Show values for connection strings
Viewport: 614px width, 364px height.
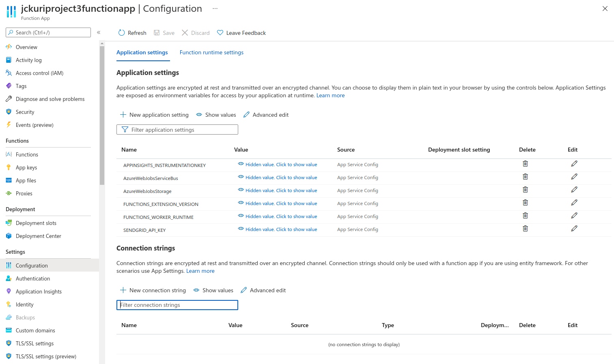pos(213,290)
